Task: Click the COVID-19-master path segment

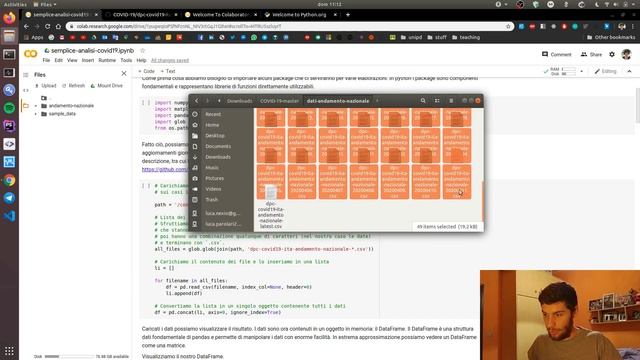Action: (x=279, y=101)
